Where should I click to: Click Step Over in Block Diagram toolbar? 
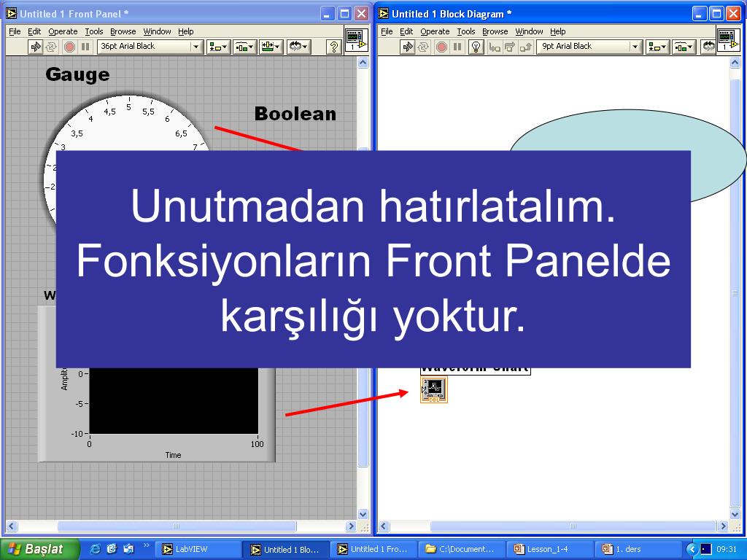510,47
